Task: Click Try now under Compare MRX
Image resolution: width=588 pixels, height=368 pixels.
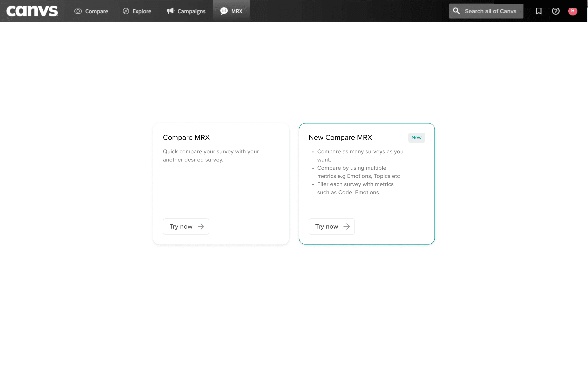Action: 186,226
